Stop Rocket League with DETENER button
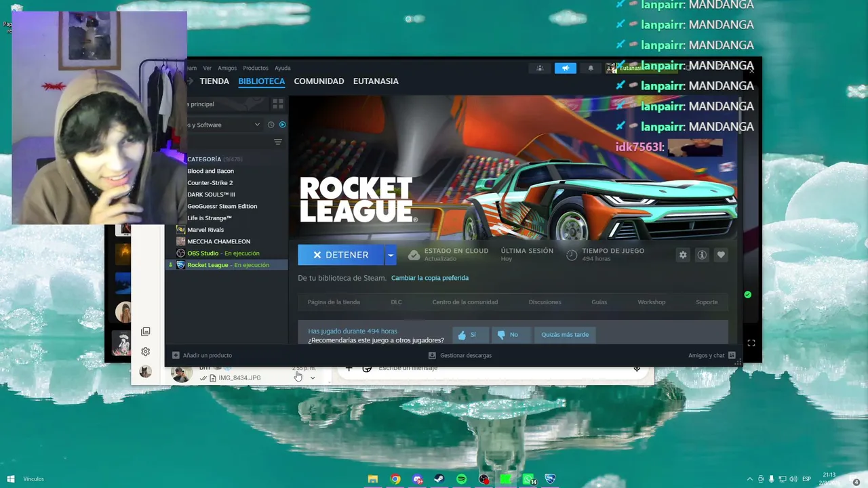868x488 pixels. pos(340,255)
